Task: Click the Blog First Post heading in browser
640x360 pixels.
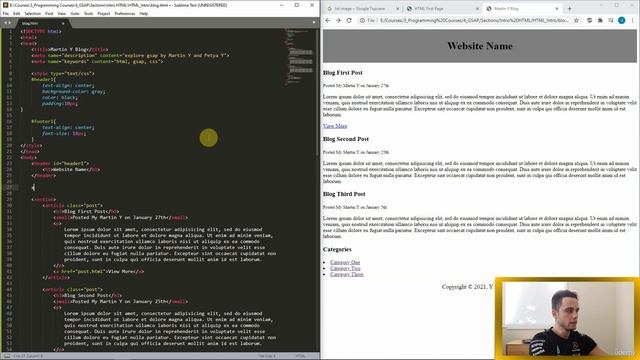Action: click(342, 73)
